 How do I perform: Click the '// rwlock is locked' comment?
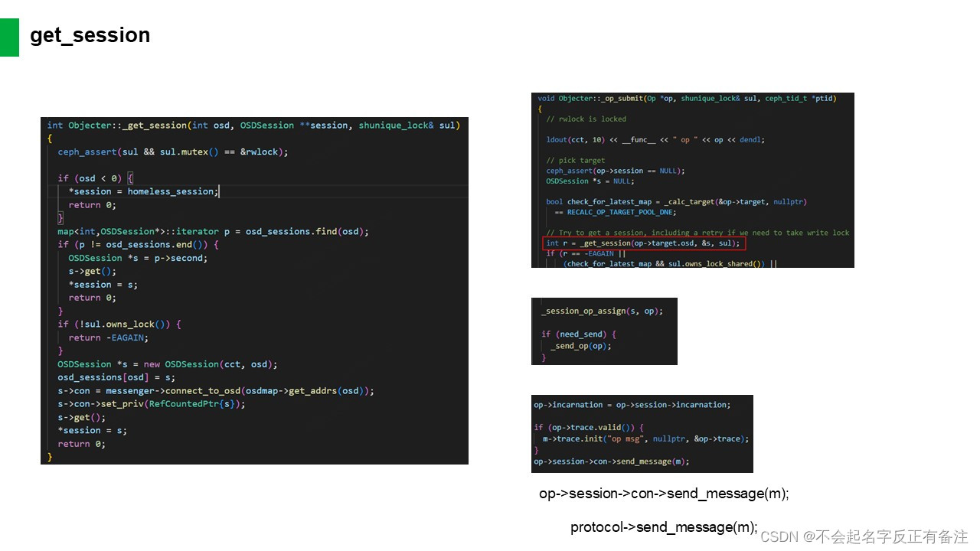(586, 119)
